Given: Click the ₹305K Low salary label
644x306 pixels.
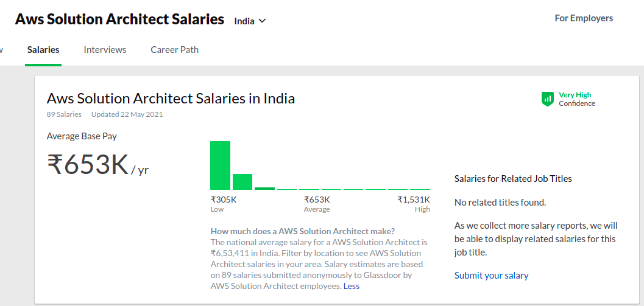Looking at the screenshot, I should (224, 200).
